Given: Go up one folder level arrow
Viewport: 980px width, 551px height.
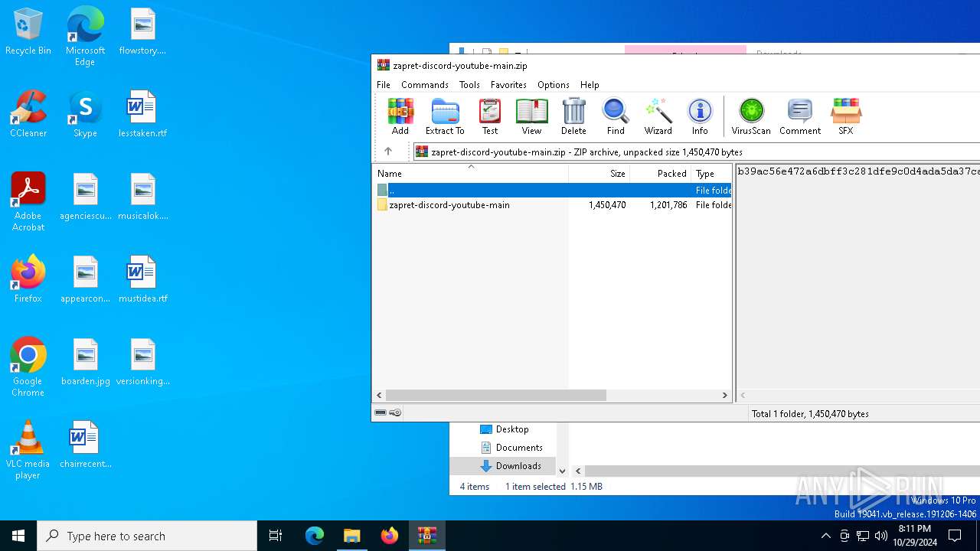Looking at the screenshot, I should 388,152.
